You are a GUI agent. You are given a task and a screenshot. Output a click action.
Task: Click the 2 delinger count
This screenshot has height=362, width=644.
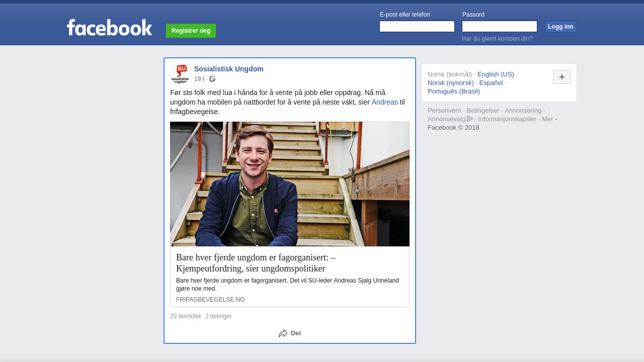click(x=218, y=316)
